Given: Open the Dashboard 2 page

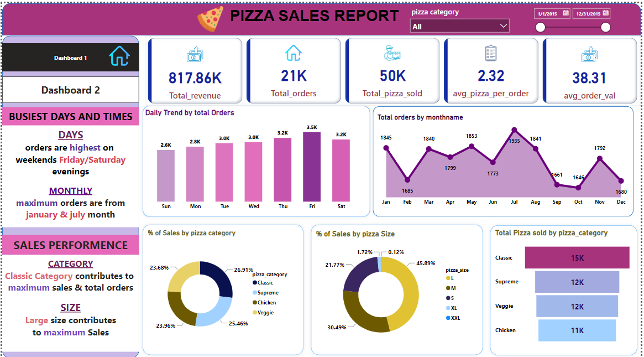Looking at the screenshot, I should pos(70,89).
